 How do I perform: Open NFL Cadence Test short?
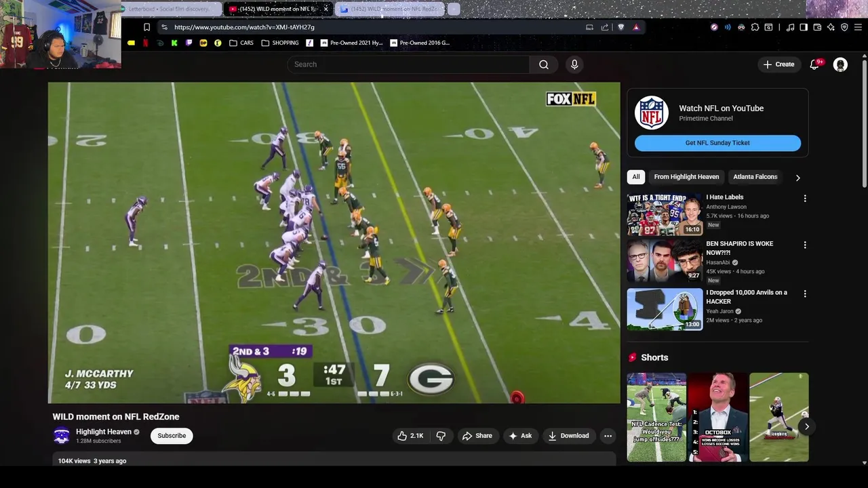coord(656,417)
